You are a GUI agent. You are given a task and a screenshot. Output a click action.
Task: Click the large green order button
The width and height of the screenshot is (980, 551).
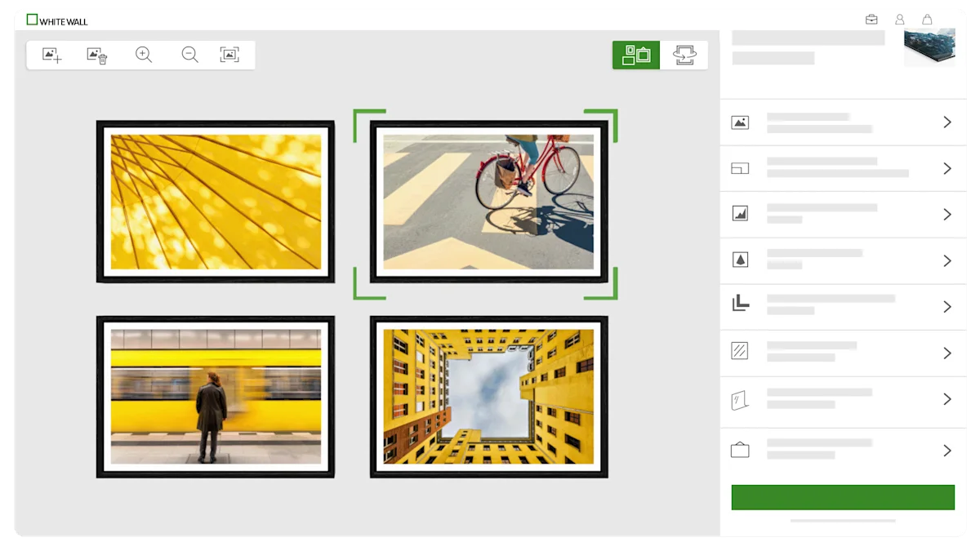[x=843, y=497]
